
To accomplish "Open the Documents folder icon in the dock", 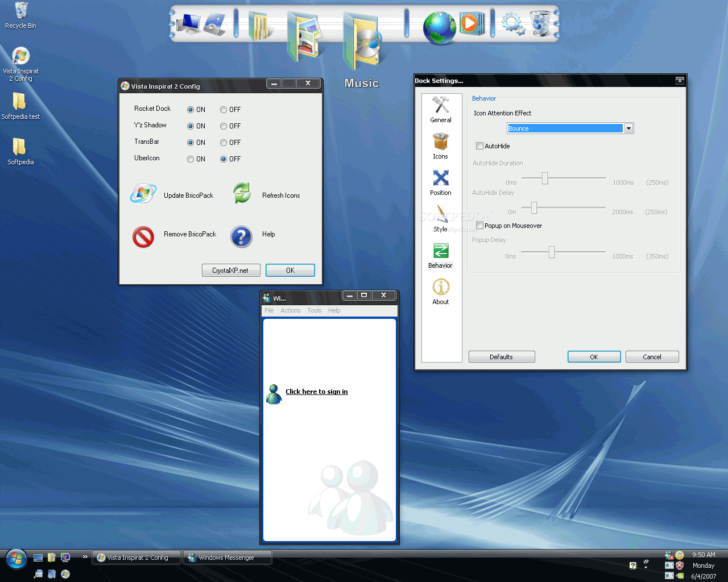I will pos(260,25).
